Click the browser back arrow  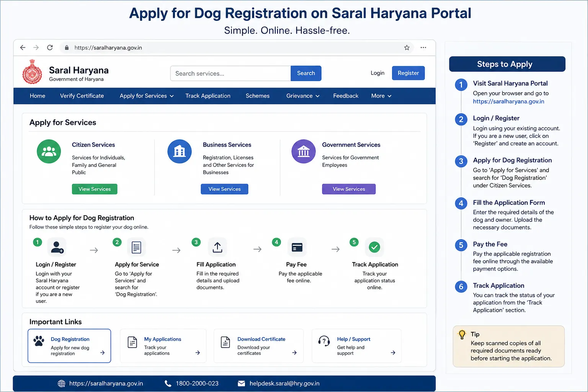click(23, 47)
